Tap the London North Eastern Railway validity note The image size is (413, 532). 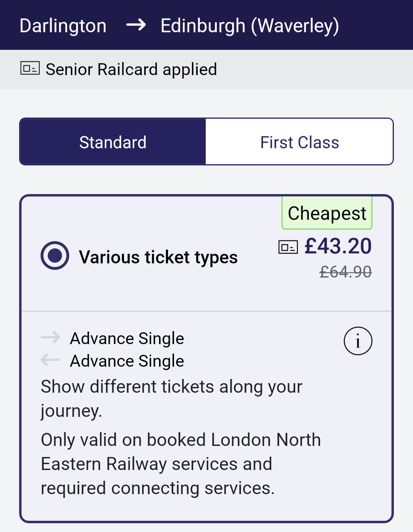point(180,463)
